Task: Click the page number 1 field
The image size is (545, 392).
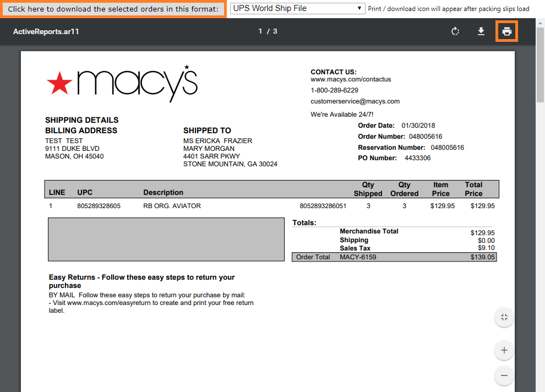Action: click(x=260, y=31)
